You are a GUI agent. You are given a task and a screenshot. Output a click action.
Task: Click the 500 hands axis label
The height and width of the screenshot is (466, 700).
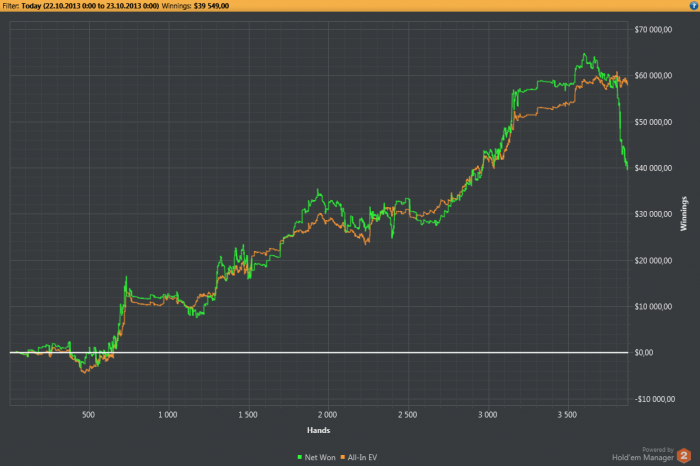pyautogui.click(x=88, y=415)
